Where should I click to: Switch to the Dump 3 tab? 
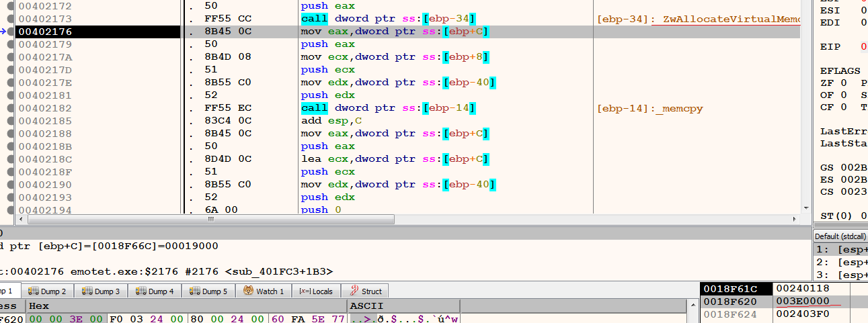click(101, 291)
